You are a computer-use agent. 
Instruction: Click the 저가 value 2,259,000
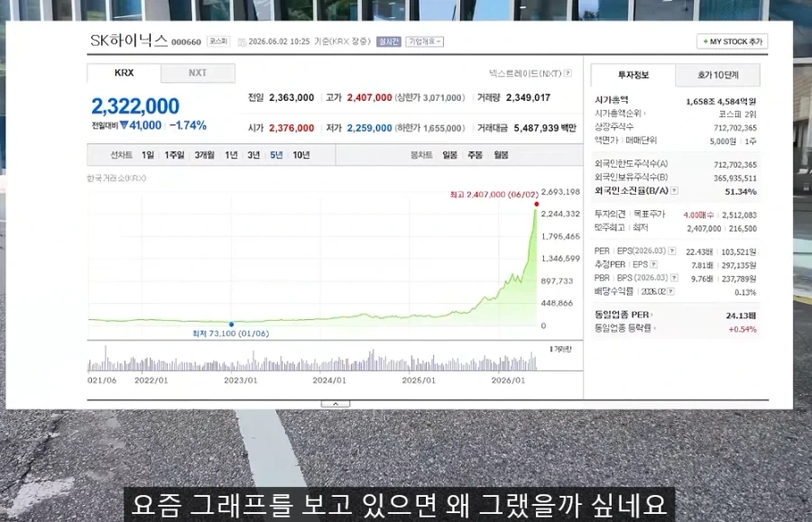369,128
